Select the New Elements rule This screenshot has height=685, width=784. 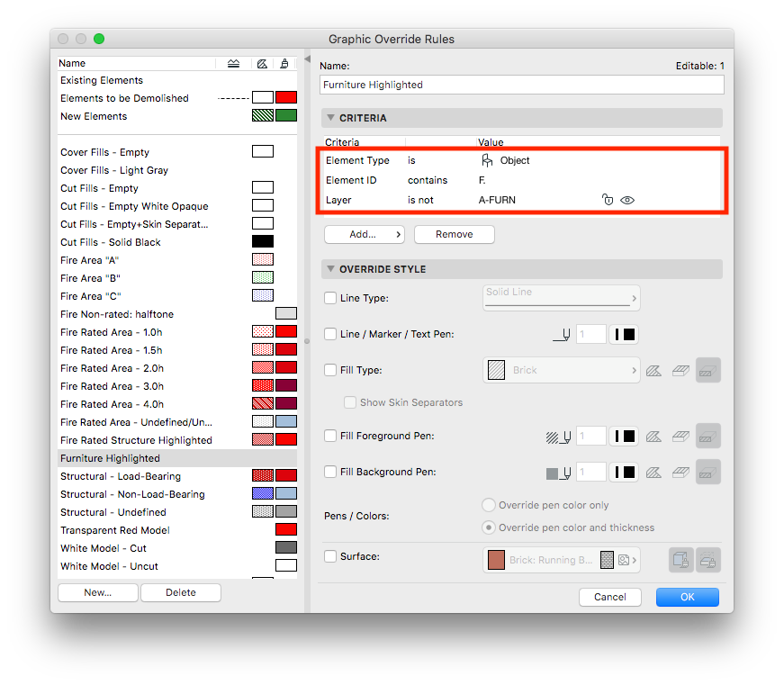(177, 116)
